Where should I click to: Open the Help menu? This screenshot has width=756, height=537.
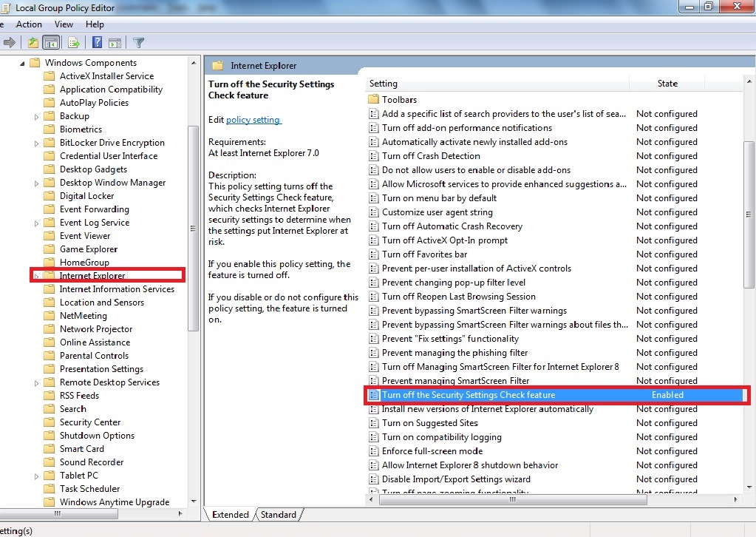click(x=95, y=24)
